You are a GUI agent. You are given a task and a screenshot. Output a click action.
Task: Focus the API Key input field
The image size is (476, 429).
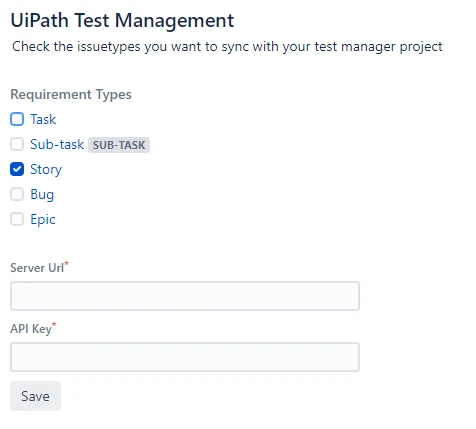(185, 357)
